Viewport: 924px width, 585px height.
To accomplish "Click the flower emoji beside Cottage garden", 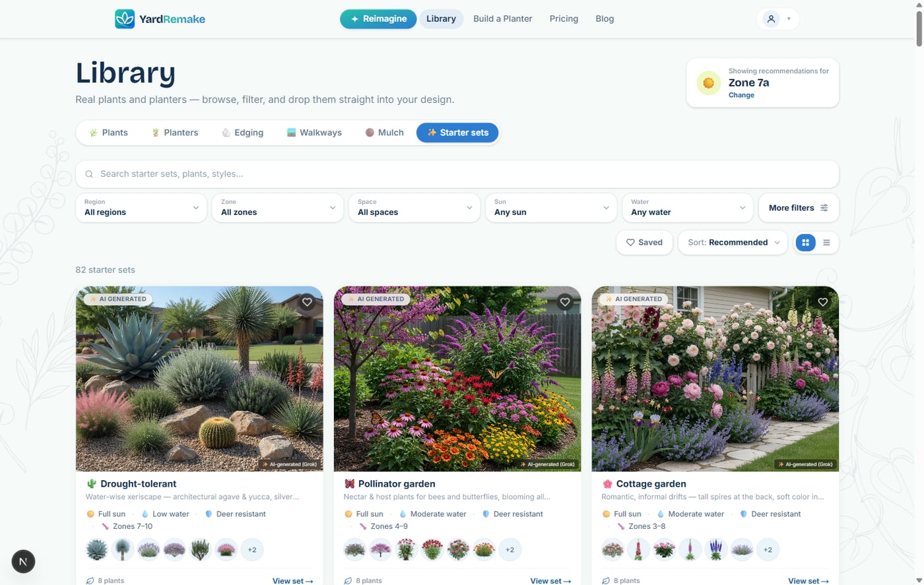I will coord(607,484).
